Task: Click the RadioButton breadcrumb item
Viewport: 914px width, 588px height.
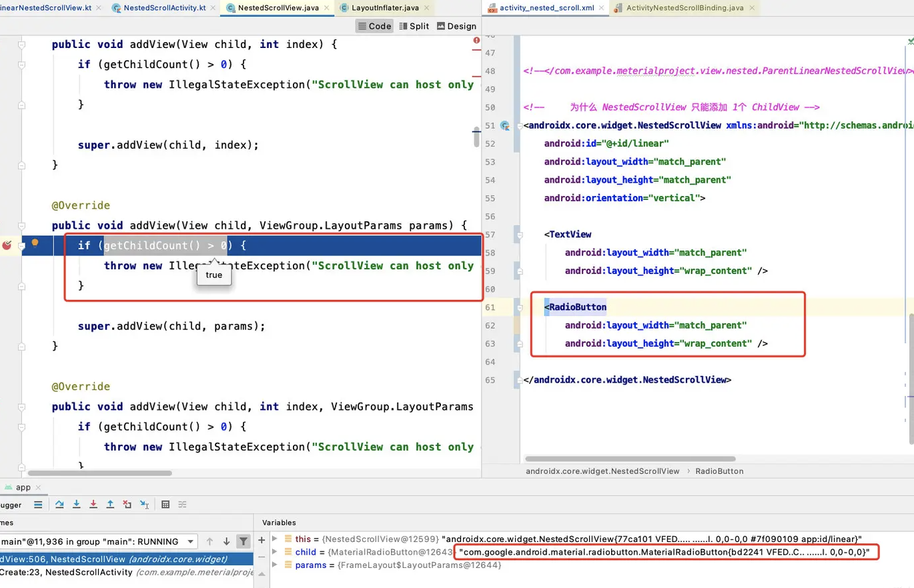Action: pos(719,471)
